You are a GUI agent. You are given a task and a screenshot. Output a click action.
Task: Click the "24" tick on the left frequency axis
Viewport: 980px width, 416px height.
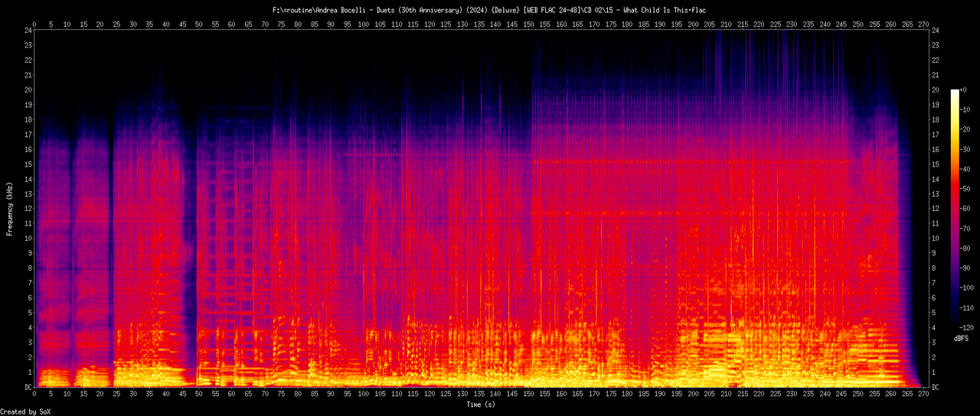28,30
